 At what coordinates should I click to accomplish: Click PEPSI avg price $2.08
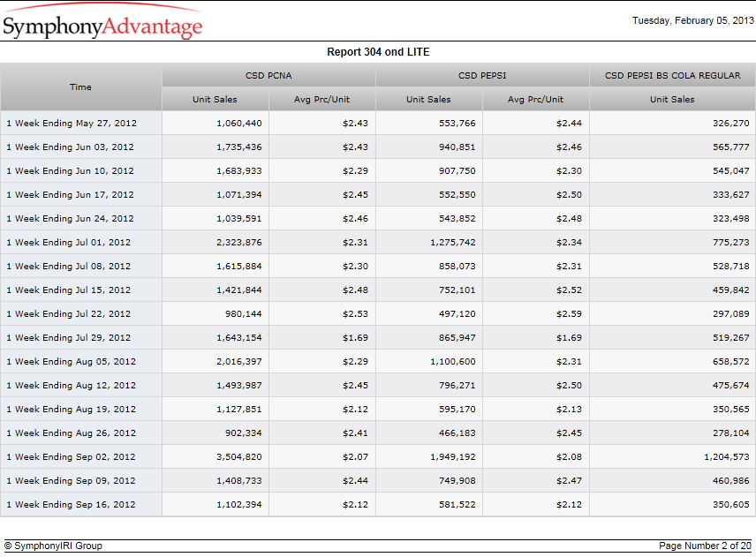coord(569,456)
